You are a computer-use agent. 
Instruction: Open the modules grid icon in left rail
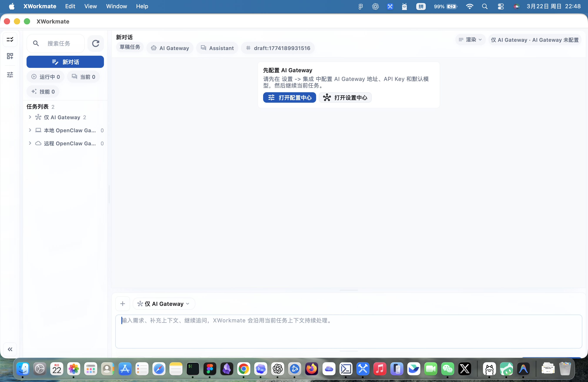[x=10, y=56]
